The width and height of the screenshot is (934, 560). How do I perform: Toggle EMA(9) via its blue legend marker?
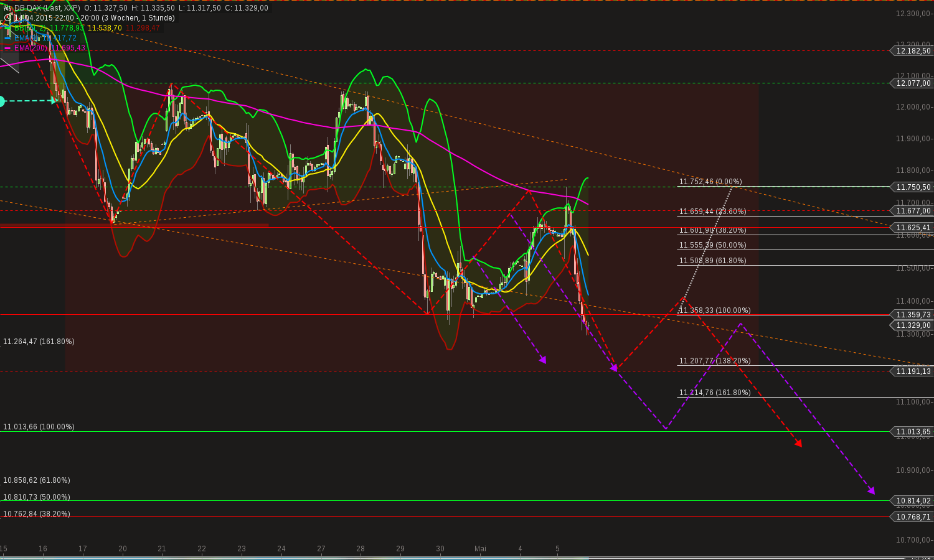[6, 37]
